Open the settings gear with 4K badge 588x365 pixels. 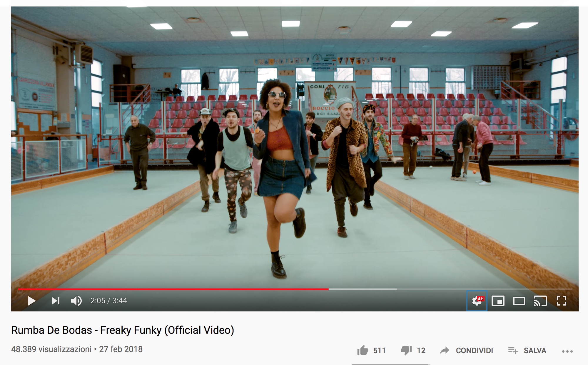pos(477,301)
